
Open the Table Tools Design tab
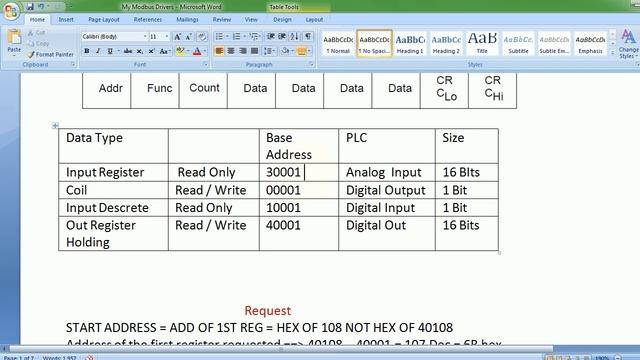tap(282, 20)
